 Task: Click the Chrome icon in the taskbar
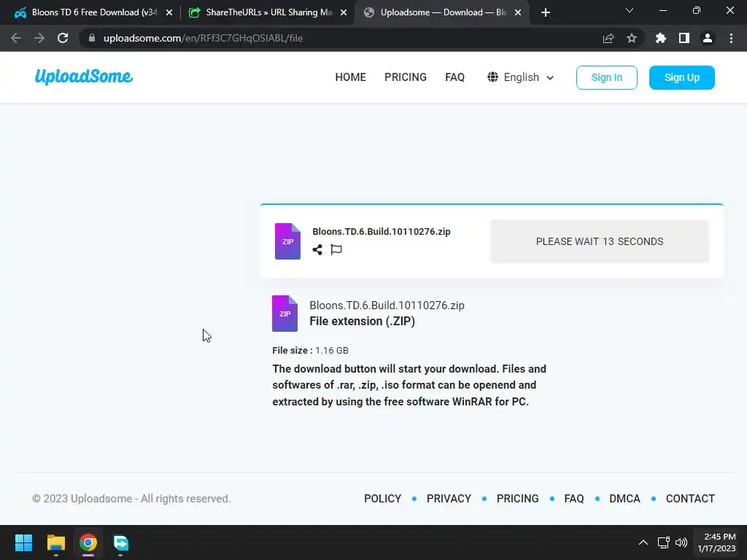[x=88, y=542]
